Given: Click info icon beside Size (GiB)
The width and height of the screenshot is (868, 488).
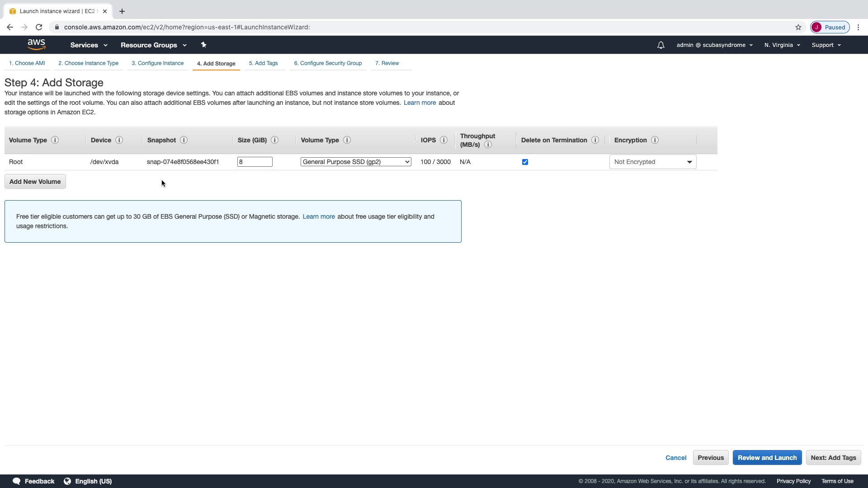Looking at the screenshot, I should coord(274,140).
